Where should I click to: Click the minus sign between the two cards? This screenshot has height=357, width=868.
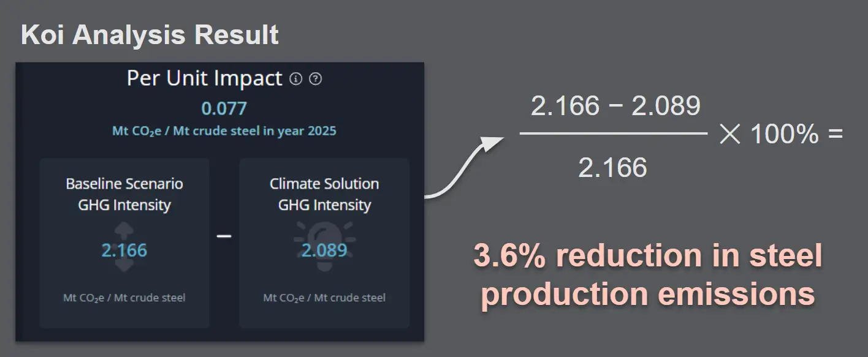[224, 236]
